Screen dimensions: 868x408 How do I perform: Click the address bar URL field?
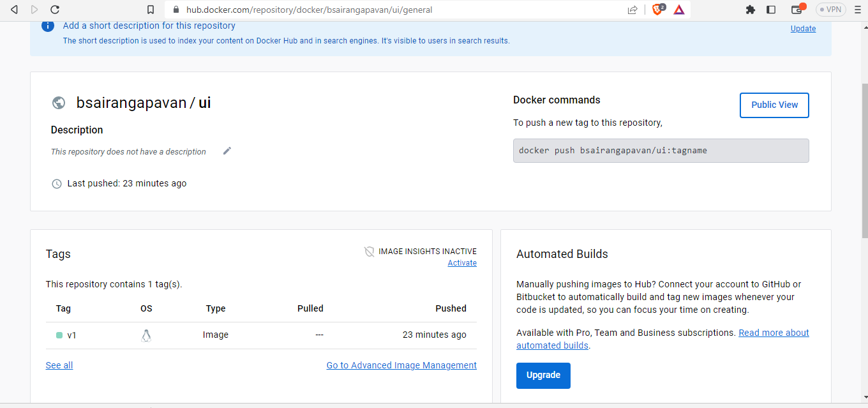point(383,10)
